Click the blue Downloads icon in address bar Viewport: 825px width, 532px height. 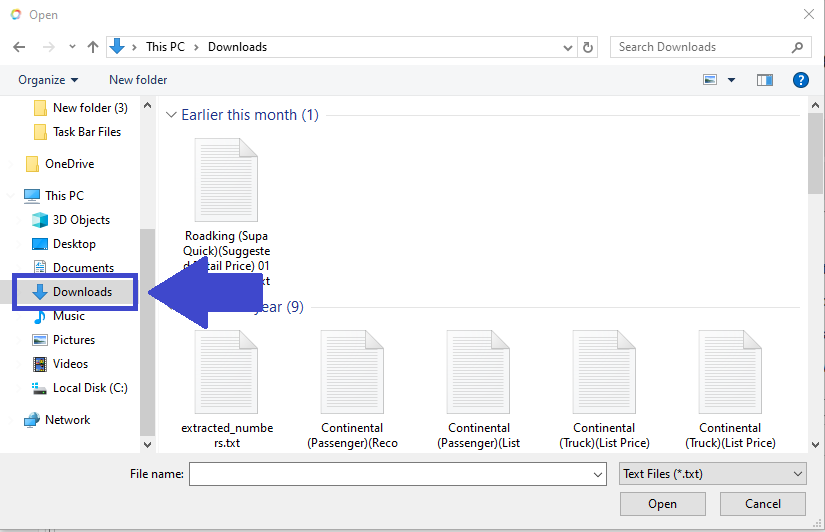(117, 46)
